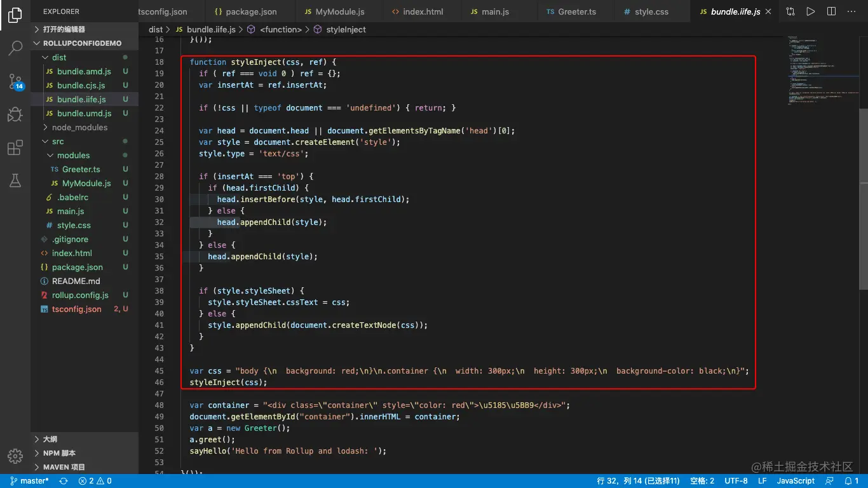Open the Run and Debug bug icon
Image resolution: width=868 pixels, height=488 pixels.
click(15, 114)
